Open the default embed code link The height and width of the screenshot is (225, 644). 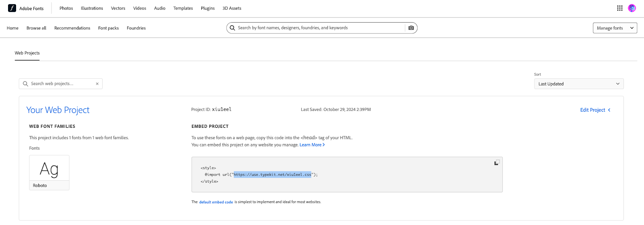pyautogui.click(x=216, y=202)
